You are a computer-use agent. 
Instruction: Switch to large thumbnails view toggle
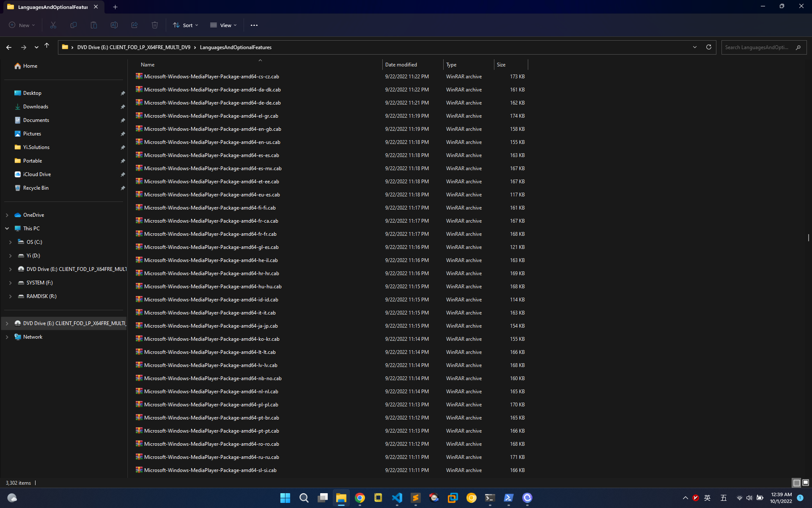(x=806, y=483)
